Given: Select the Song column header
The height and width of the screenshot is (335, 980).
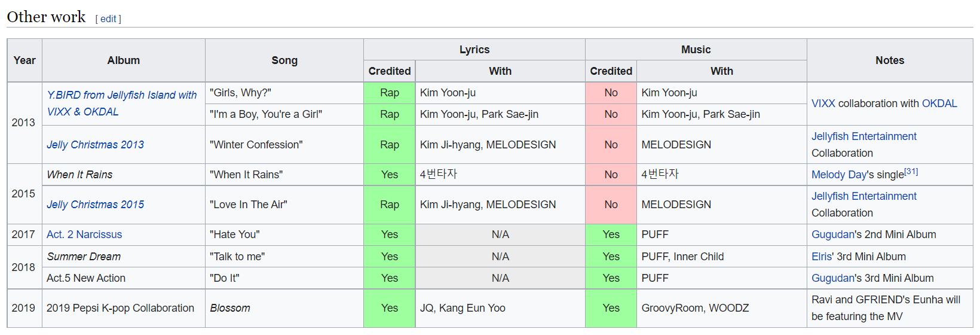Looking at the screenshot, I should coord(284,60).
